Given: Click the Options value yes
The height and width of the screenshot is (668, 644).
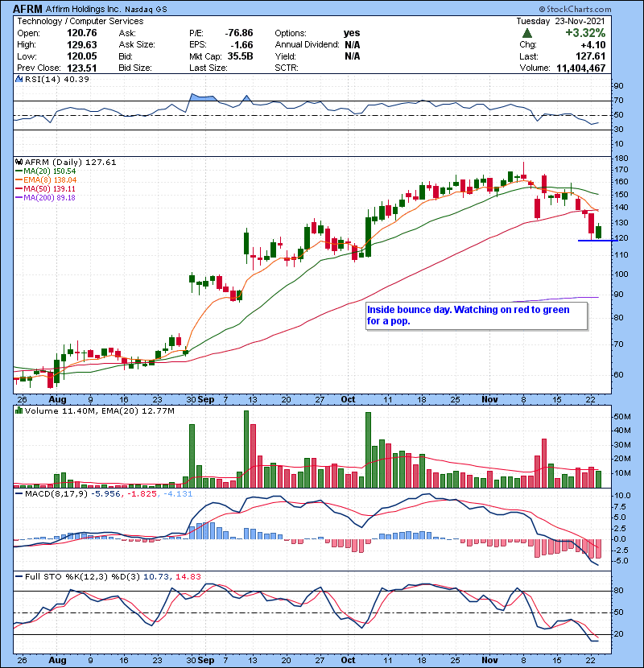Looking at the screenshot, I should (352, 33).
